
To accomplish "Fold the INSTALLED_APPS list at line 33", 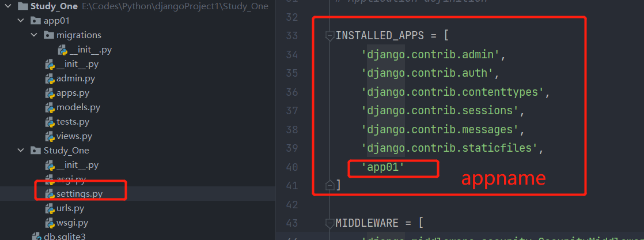I will tap(329, 36).
